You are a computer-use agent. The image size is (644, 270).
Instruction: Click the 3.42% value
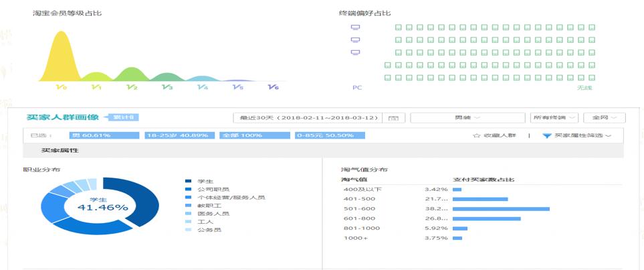click(x=436, y=190)
